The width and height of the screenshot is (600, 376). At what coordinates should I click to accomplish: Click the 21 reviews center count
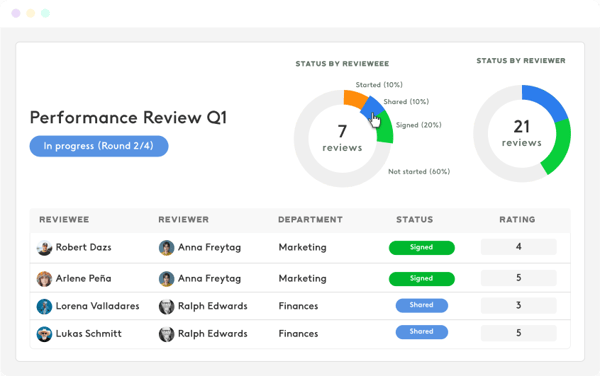[522, 133]
